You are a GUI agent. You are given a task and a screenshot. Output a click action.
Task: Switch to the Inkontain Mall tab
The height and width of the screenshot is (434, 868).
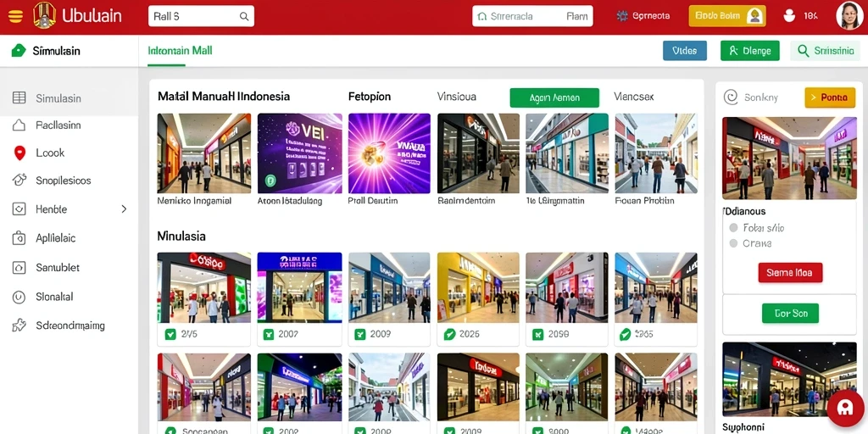click(x=180, y=51)
